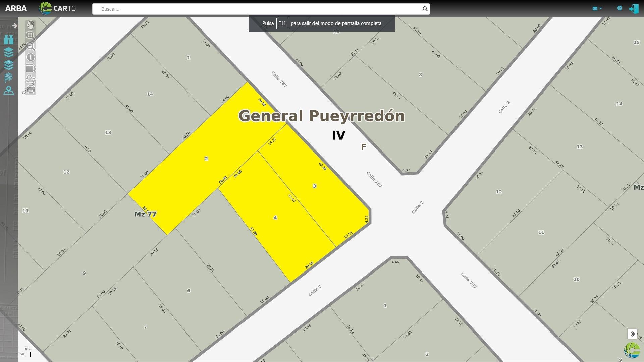Image resolution: width=644 pixels, height=362 pixels.
Task: Open the binoculars search panel
Action: (9, 40)
